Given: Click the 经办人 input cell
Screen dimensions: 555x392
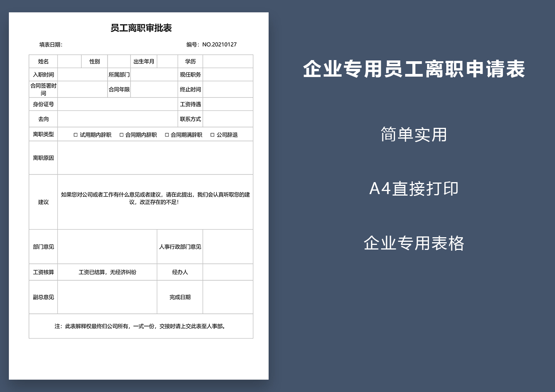Looking at the screenshot, I should (228, 272).
